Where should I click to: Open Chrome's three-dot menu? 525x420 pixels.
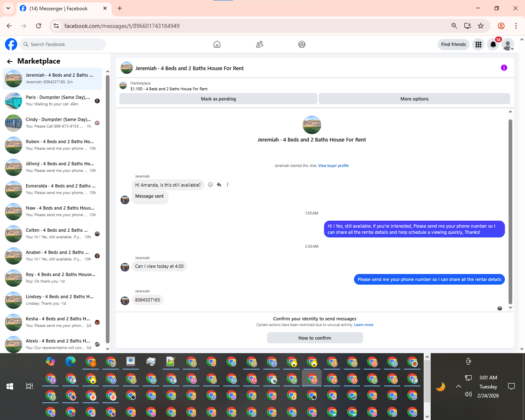click(516, 26)
